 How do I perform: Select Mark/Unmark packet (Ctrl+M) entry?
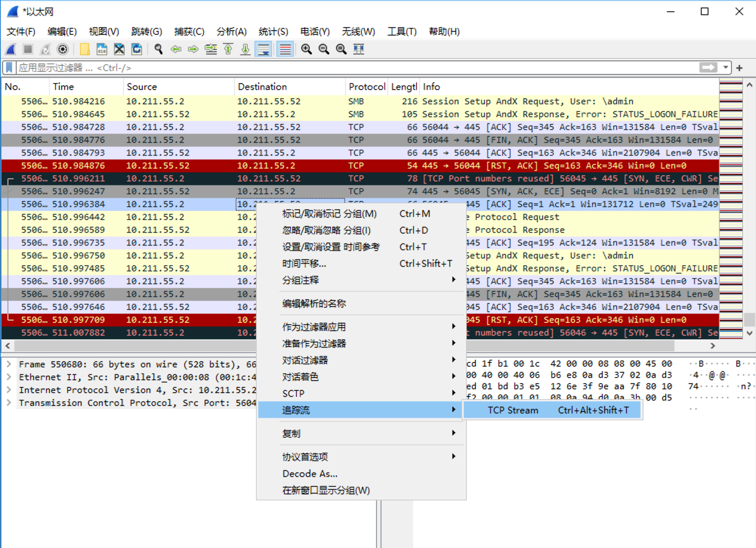coord(329,214)
